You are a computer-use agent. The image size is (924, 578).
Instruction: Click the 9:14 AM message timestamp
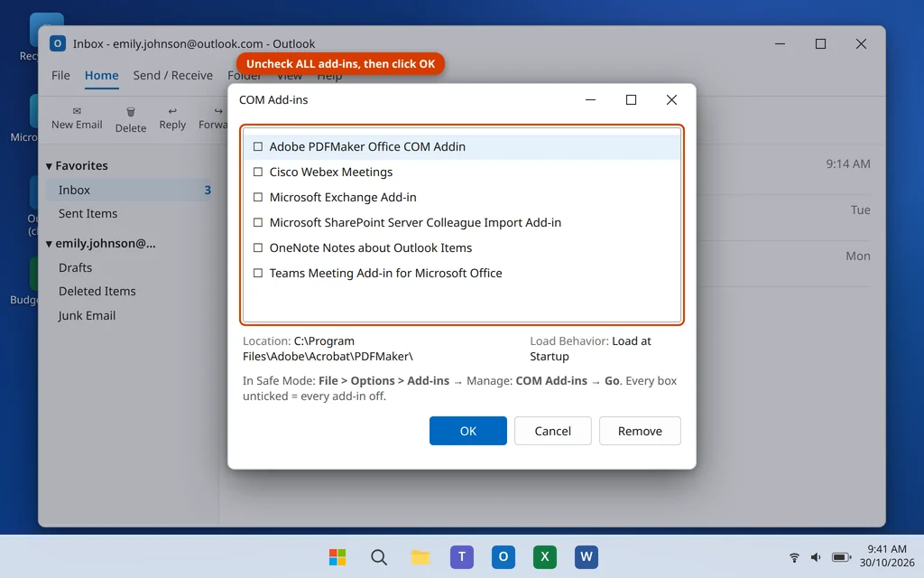click(848, 164)
